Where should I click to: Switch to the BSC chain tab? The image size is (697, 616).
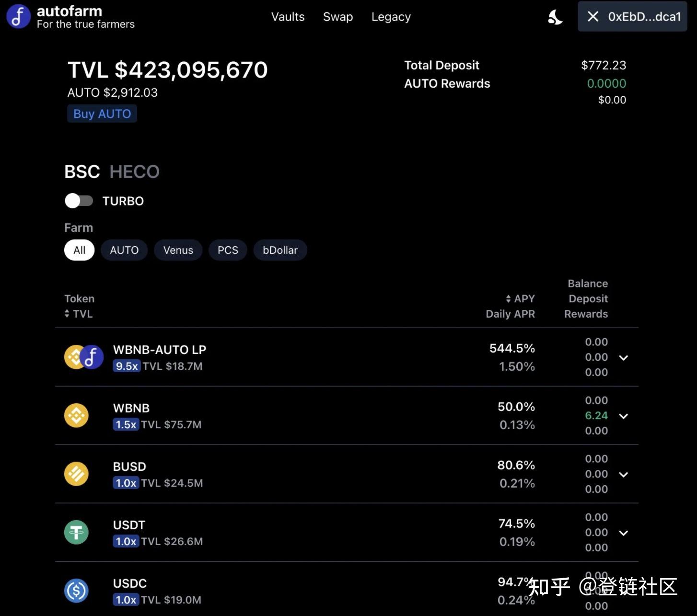point(82,171)
